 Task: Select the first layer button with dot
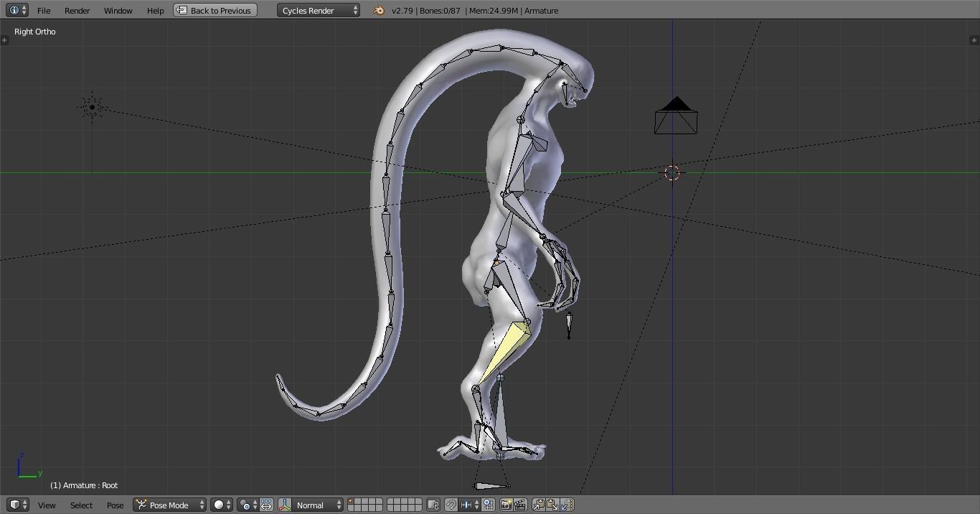352,502
